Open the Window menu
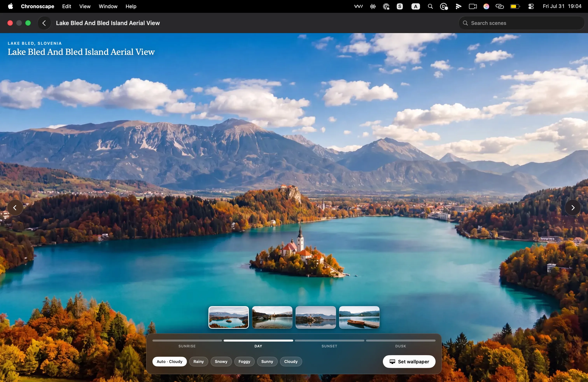Screen dimensions: 588x382 pyautogui.click(x=108, y=6)
